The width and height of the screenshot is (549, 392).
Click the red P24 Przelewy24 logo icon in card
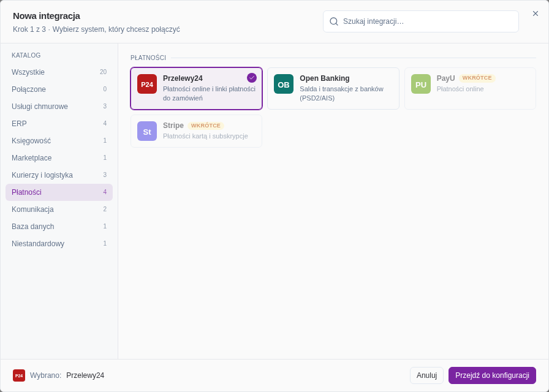(x=147, y=84)
